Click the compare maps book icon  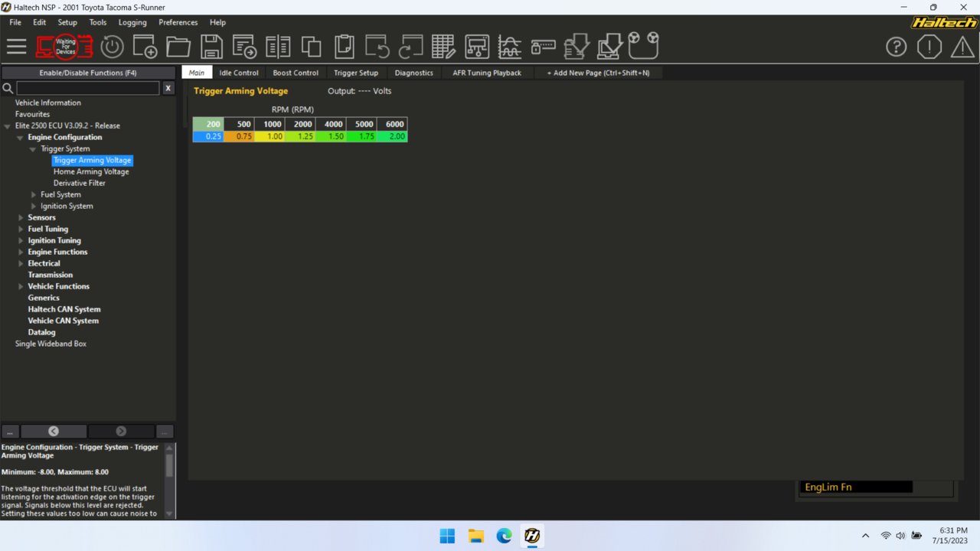click(278, 47)
